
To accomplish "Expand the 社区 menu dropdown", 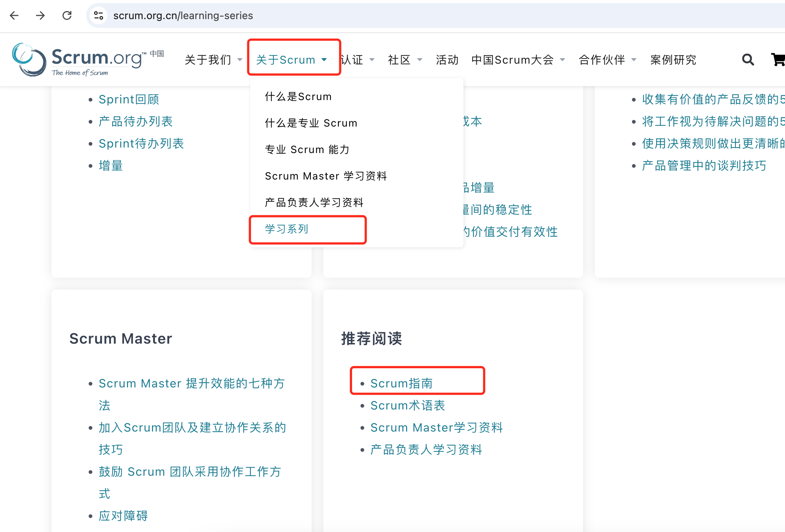I will click(x=420, y=60).
